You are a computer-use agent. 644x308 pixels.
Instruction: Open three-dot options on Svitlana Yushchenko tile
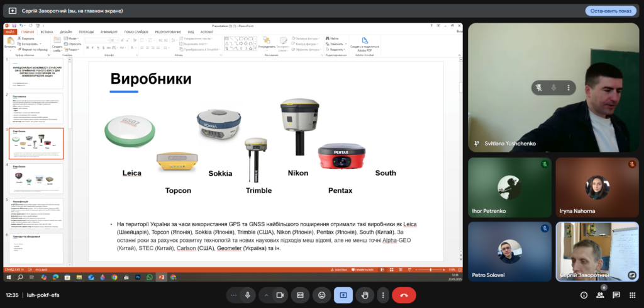click(x=569, y=88)
